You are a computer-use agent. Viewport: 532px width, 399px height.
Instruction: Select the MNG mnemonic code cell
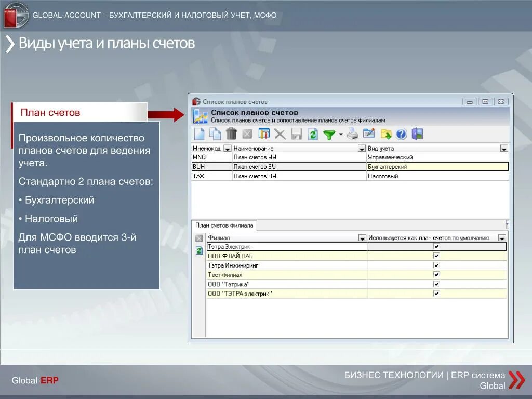[x=212, y=157]
